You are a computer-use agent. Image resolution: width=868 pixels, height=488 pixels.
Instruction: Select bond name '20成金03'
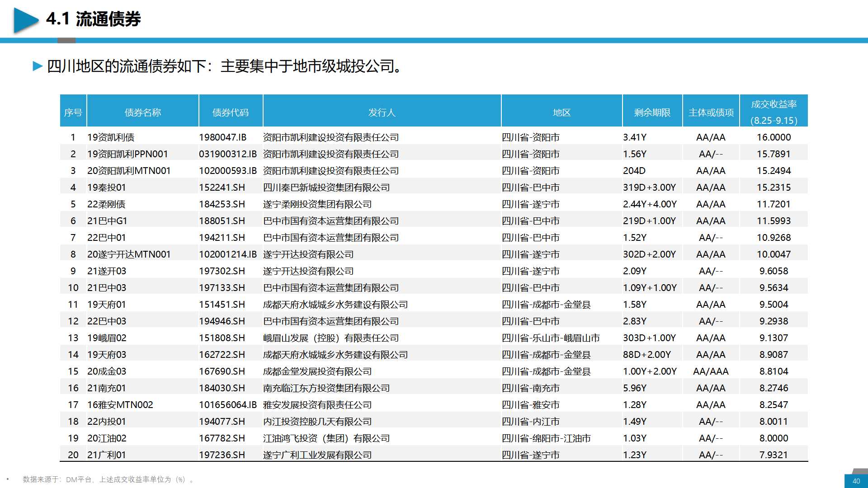click(x=107, y=371)
